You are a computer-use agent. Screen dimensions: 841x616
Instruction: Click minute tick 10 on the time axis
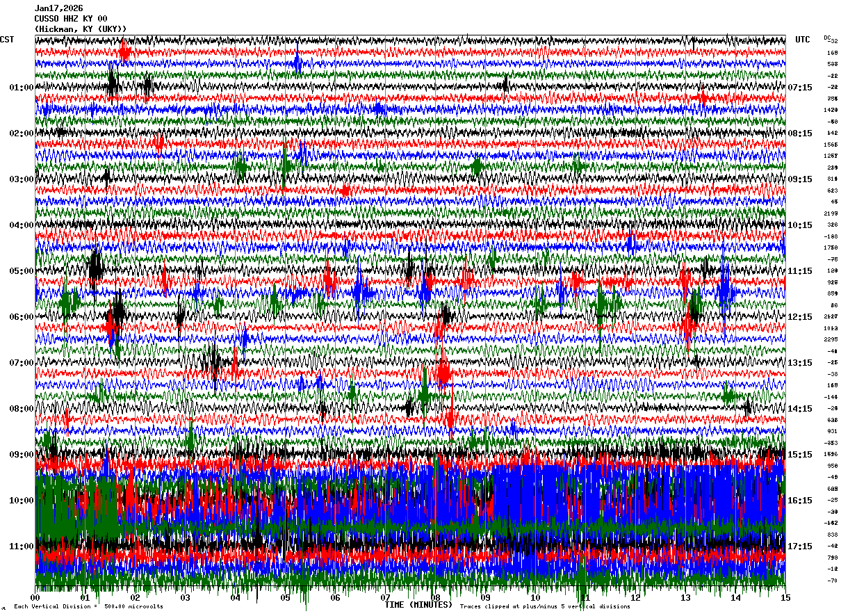point(536,598)
